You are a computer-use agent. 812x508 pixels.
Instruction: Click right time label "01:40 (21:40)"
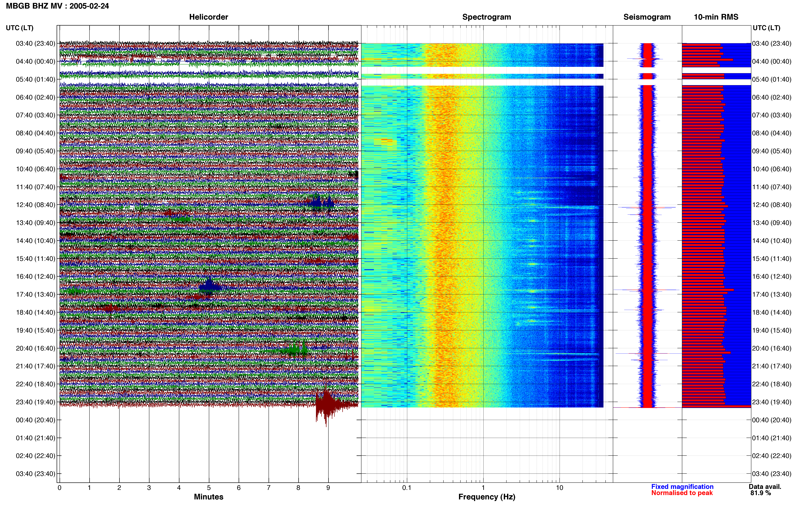pos(772,438)
